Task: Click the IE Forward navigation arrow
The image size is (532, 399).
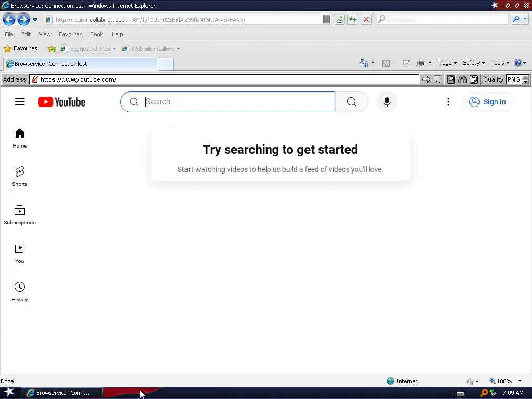Action: (x=23, y=19)
